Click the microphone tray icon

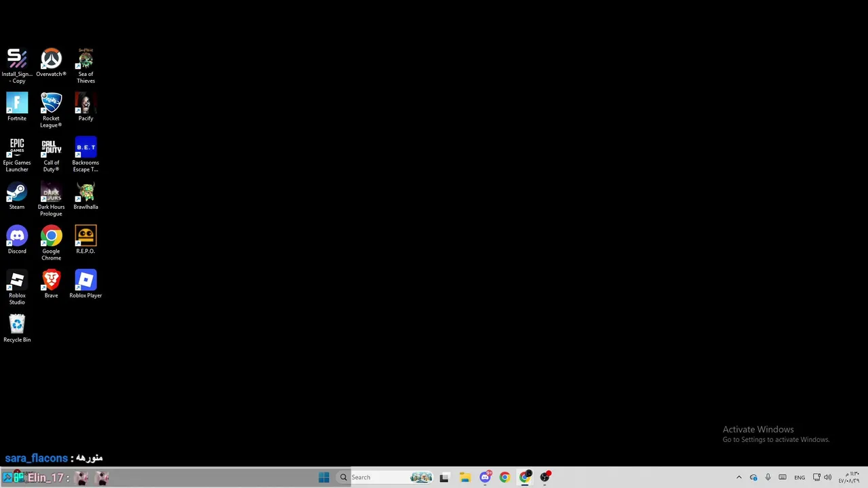pyautogui.click(x=768, y=477)
